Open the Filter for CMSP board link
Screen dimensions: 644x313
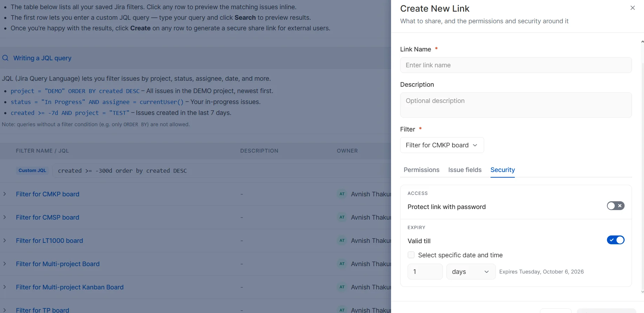point(48,217)
